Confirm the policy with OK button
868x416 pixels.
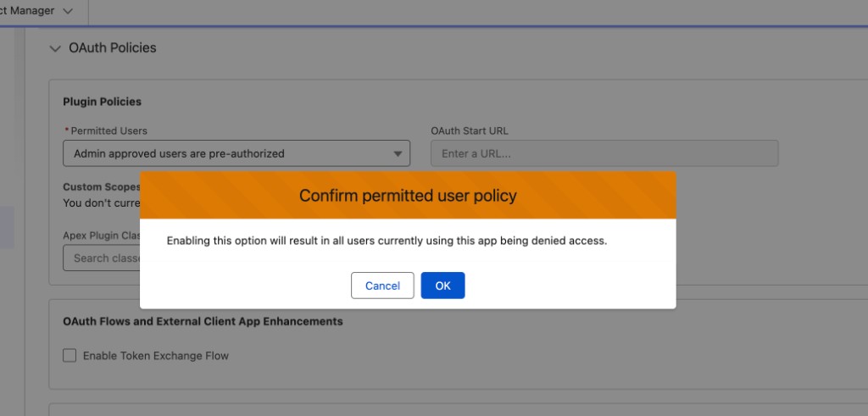[442, 286]
